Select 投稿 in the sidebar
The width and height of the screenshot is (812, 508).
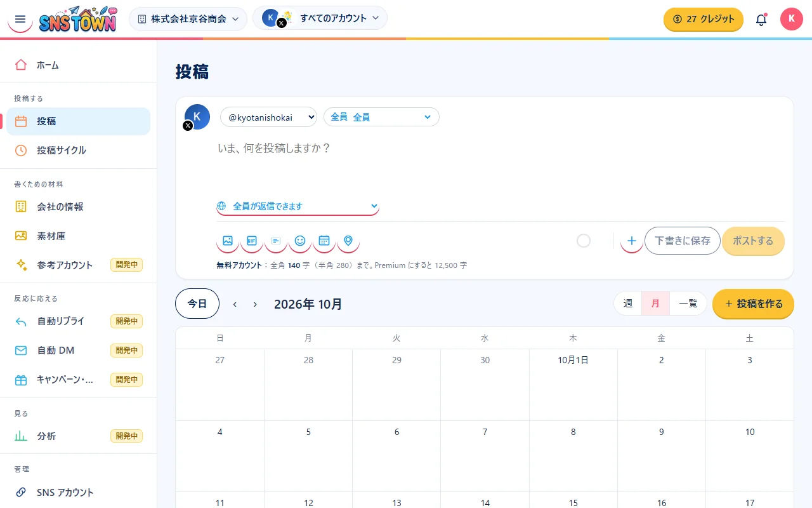pos(79,121)
